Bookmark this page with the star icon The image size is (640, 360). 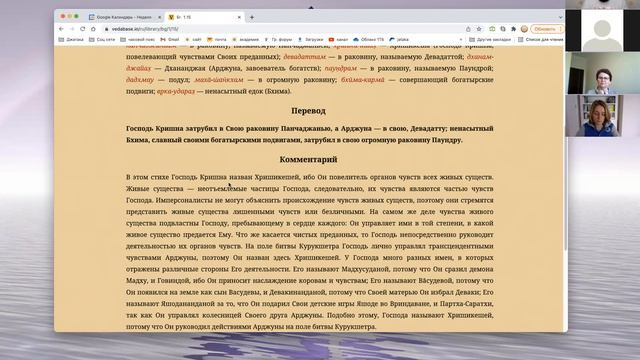(x=479, y=29)
